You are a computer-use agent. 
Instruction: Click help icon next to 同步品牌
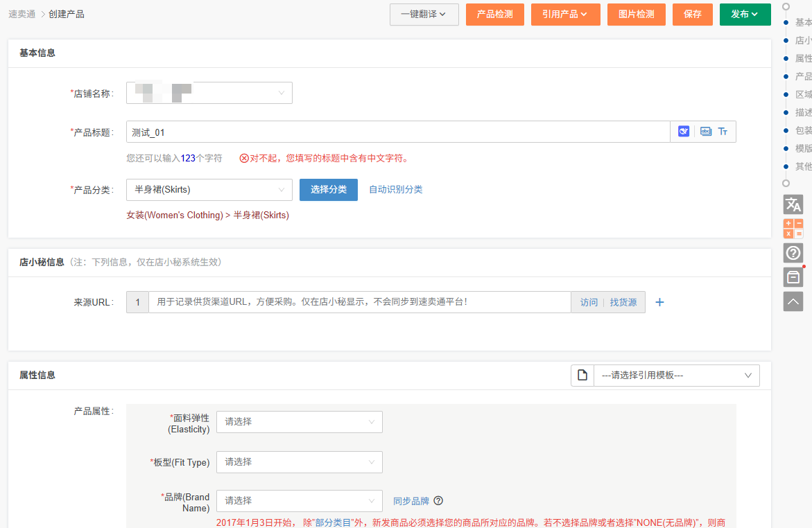pos(438,501)
